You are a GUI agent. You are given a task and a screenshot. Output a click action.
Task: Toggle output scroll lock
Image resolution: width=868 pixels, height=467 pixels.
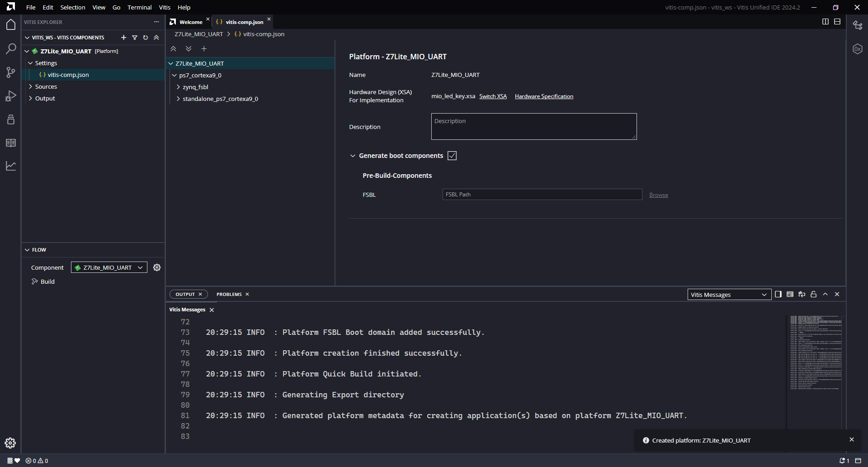coord(813,294)
